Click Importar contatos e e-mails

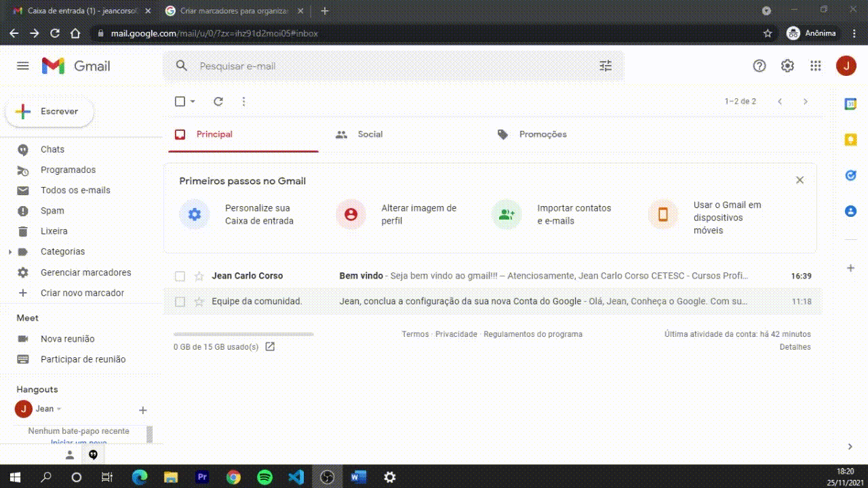click(x=552, y=215)
